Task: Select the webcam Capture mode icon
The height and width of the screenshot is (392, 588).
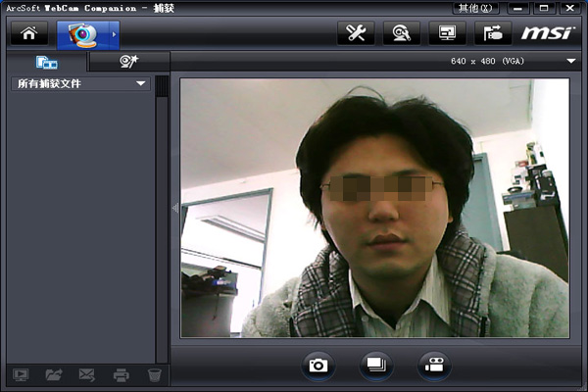Action: click(x=83, y=35)
